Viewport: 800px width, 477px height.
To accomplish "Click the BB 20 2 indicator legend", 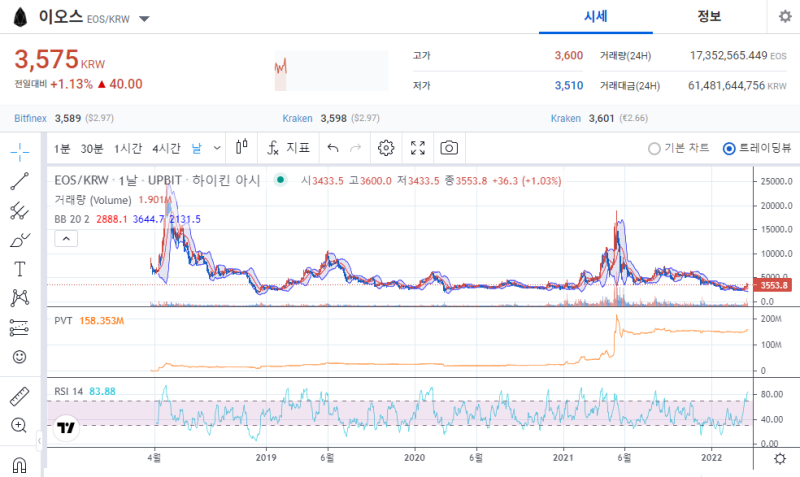I will coord(72,219).
